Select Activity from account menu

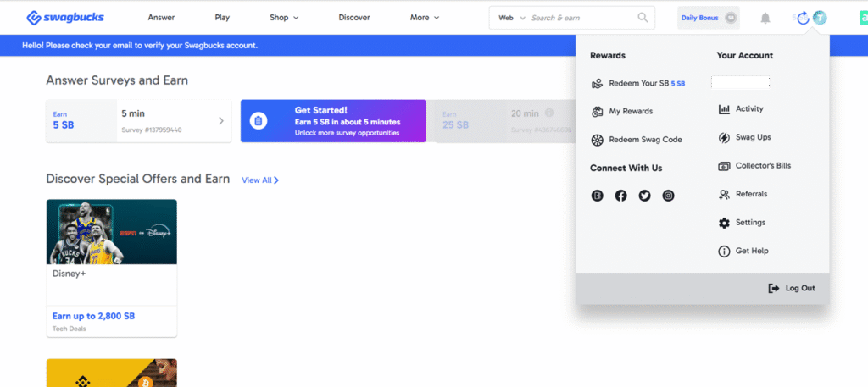coord(749,109)
